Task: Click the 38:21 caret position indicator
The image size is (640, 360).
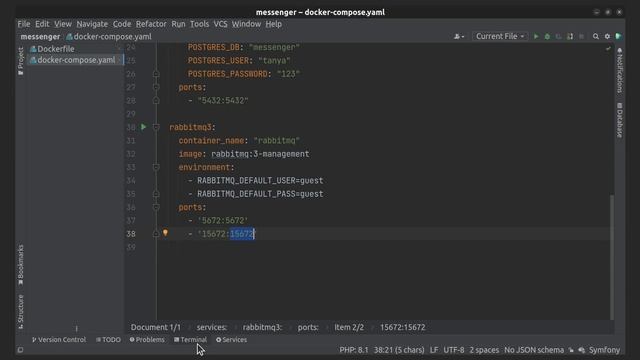Action: coord(399,350)
